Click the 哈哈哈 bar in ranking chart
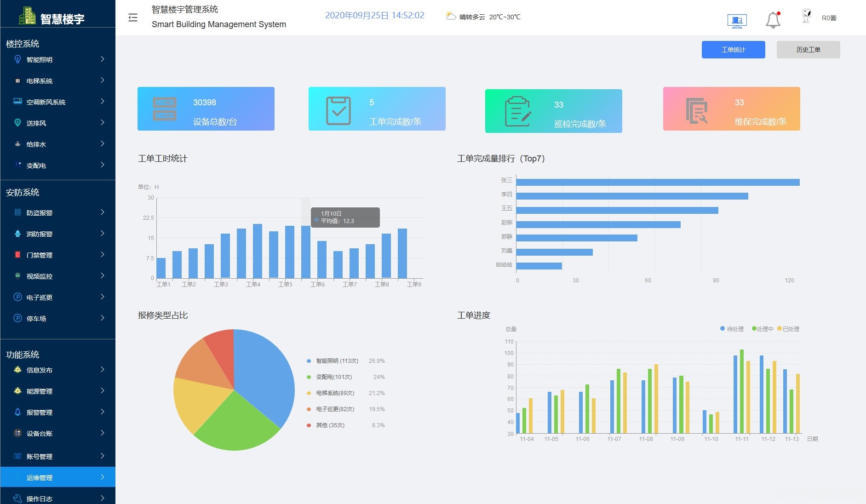866x504 pixels. (539, 266)
